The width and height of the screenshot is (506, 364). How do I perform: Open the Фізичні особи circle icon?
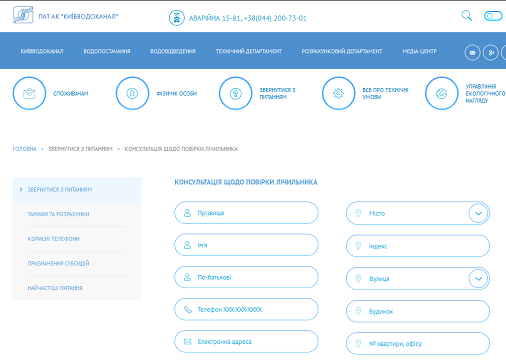pos(132,93)
